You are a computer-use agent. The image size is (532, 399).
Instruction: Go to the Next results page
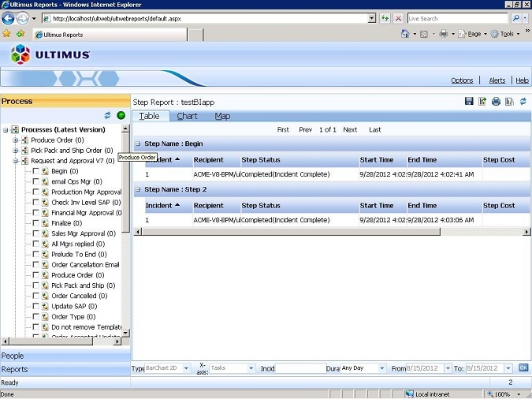[350, 130]
